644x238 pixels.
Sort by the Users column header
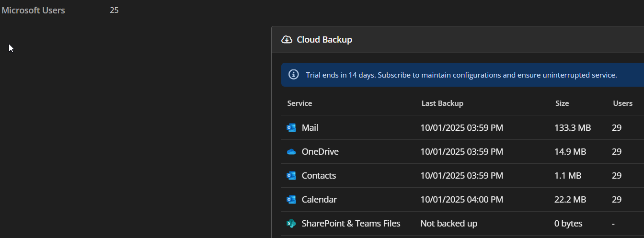[x=622, y=103]
